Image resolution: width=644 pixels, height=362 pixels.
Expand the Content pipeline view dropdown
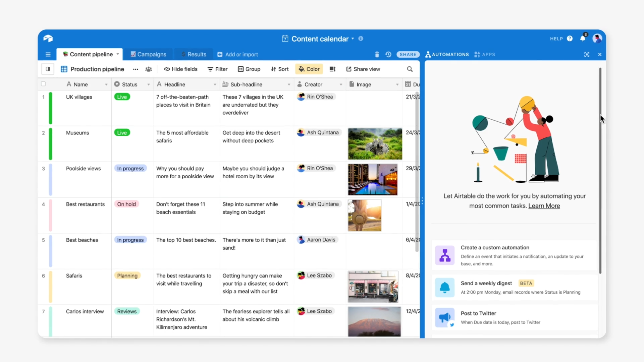[x=117, y=54]
